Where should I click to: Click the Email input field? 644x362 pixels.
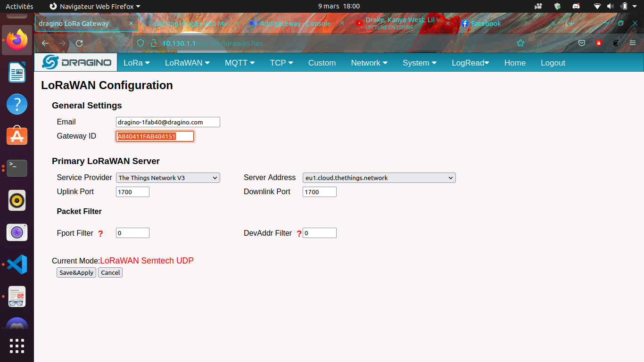click(x=168, y=122)
